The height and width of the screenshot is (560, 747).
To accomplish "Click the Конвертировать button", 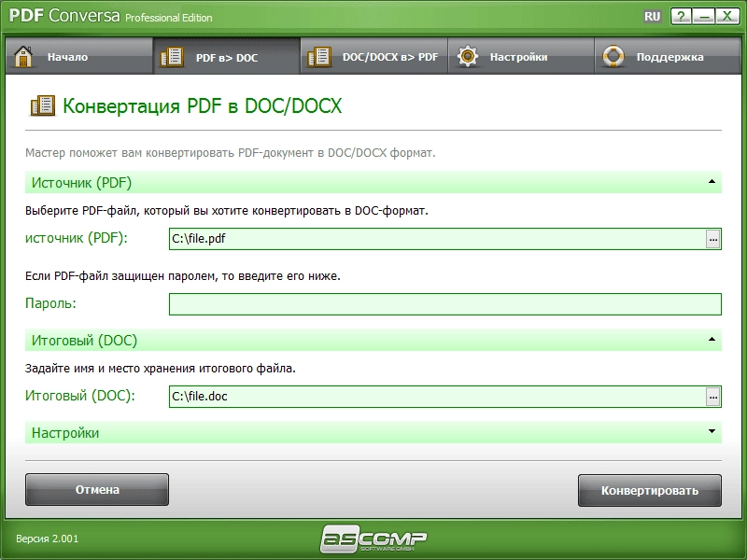I will tap(650, 490).
